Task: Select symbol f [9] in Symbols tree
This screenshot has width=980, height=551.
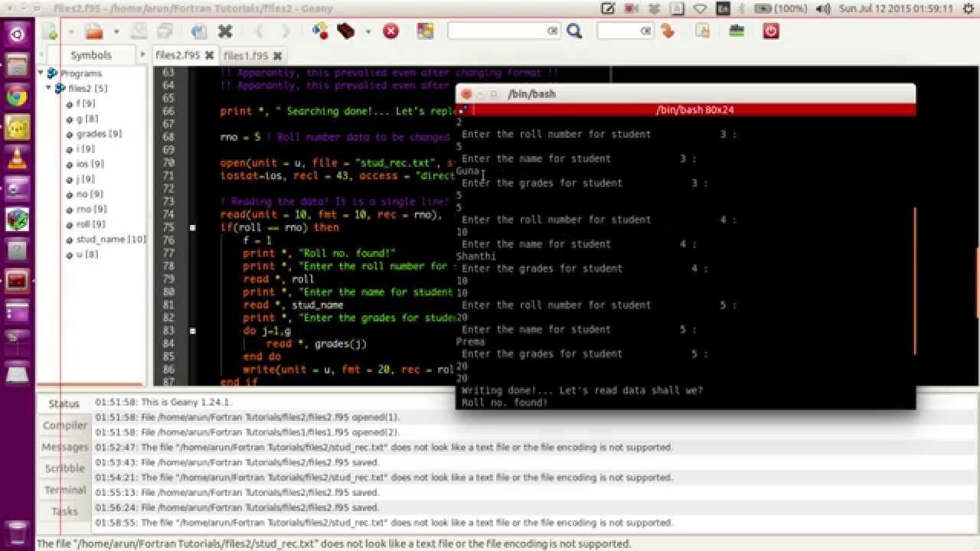Action: coord(85,103)
